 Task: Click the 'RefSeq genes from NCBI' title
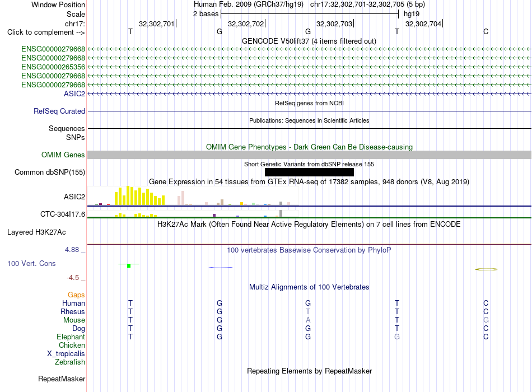(x=309, y=103)
